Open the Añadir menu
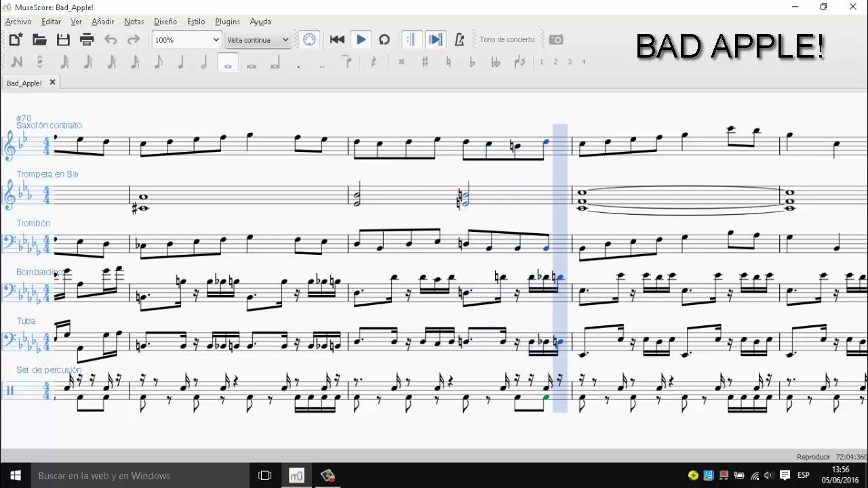 tap(103, 22)
